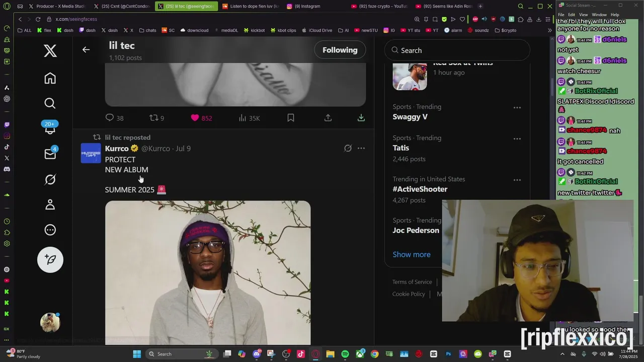Image resolution: width=644 pixels, height=362 pixels.
Task: Switch to Listen to dope fien luv tab
Action: 250,6
